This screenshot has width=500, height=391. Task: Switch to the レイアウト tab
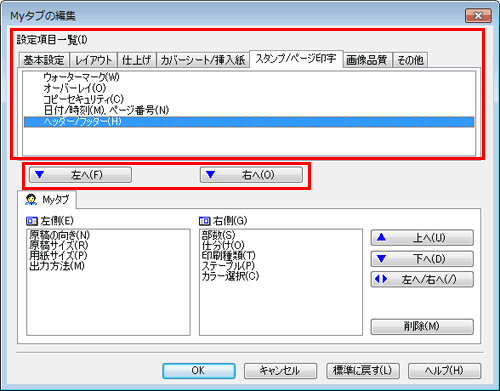coord(94,60)
